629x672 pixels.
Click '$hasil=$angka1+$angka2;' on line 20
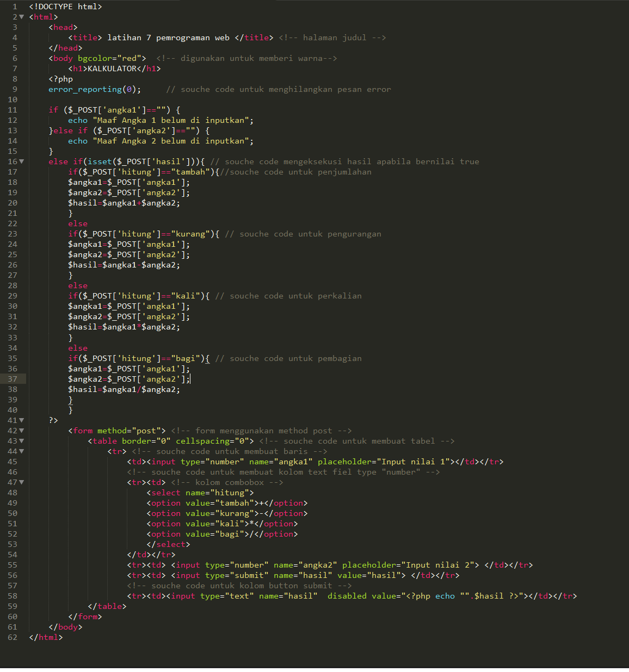tap(124, 203)
